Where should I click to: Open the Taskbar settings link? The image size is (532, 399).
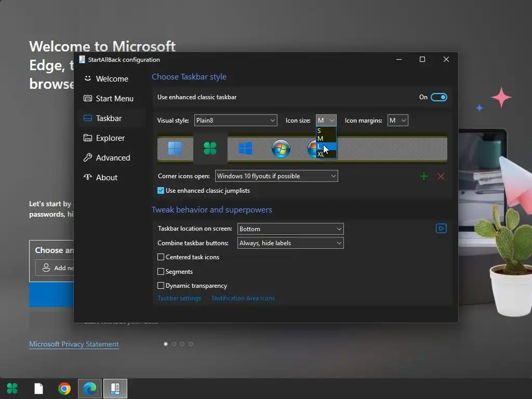click(179, 298)
